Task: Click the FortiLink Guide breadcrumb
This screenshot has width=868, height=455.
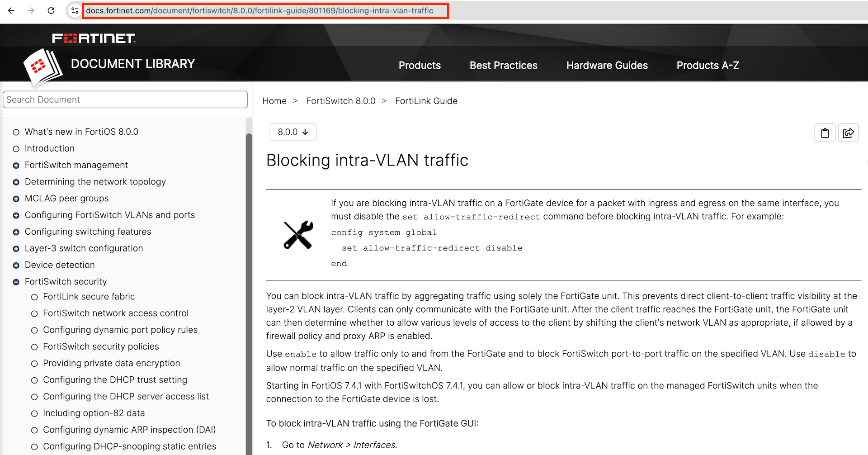Action: 426,101
